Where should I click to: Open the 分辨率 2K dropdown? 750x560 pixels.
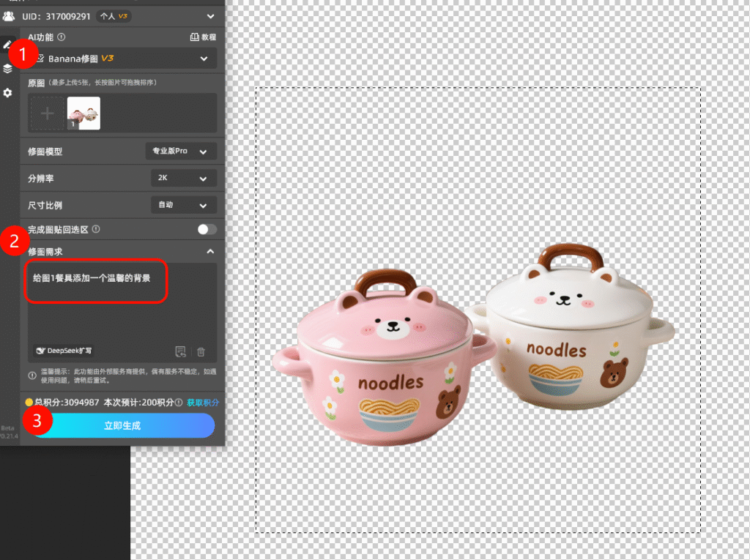point(183,178)
